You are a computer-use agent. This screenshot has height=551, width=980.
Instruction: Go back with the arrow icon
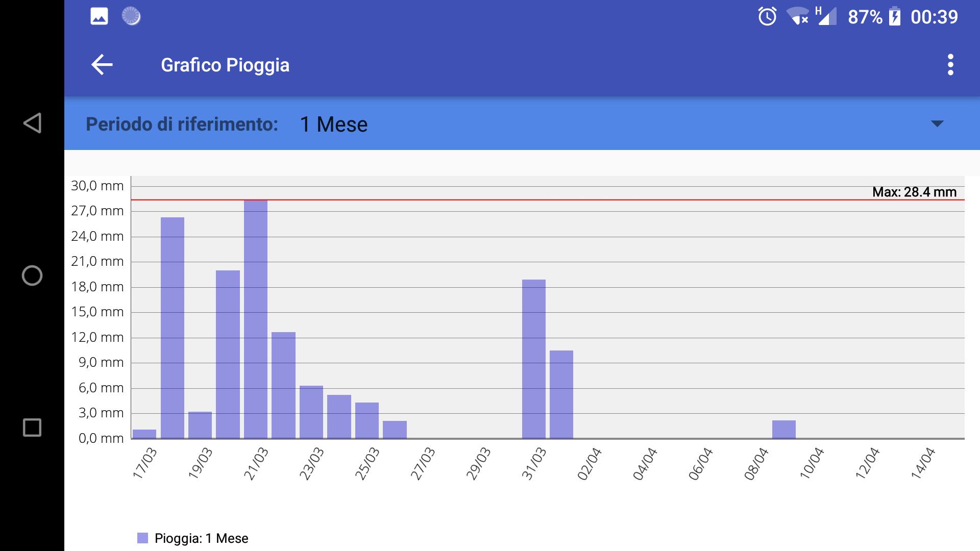[x=102, y=65]
